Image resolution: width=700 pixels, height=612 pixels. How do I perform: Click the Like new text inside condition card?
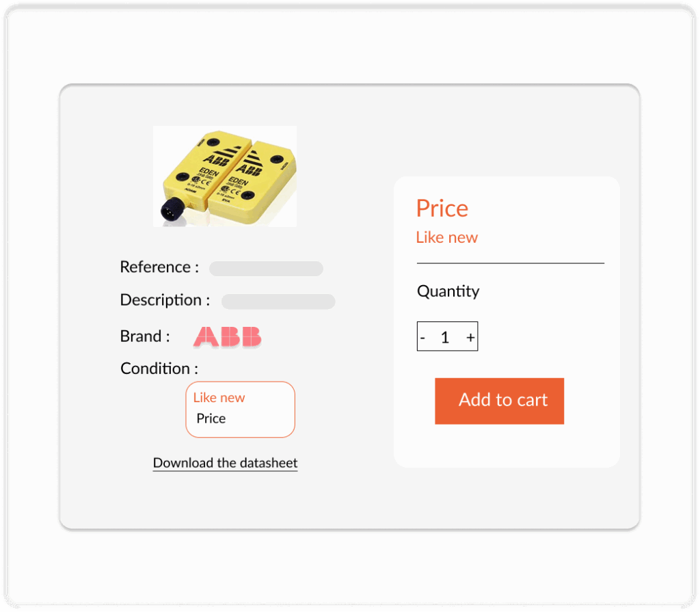(x=219, y=397)
